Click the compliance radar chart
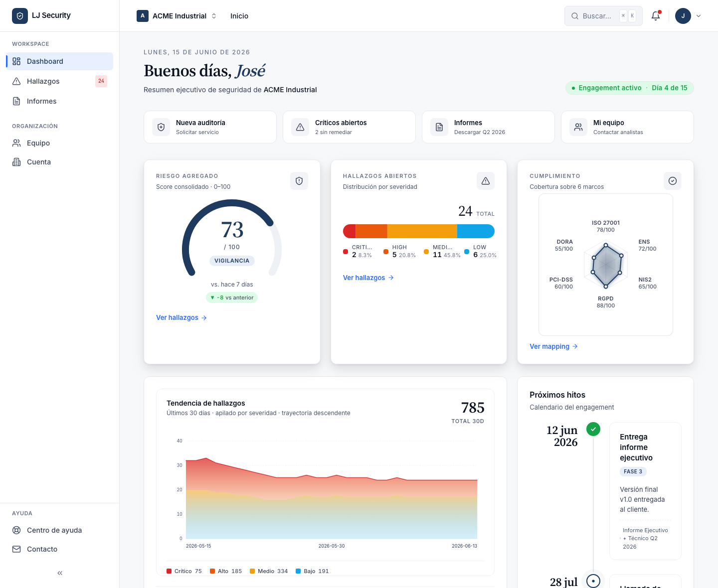This screenshot has height=588, width=718. (x=606, y=266)
